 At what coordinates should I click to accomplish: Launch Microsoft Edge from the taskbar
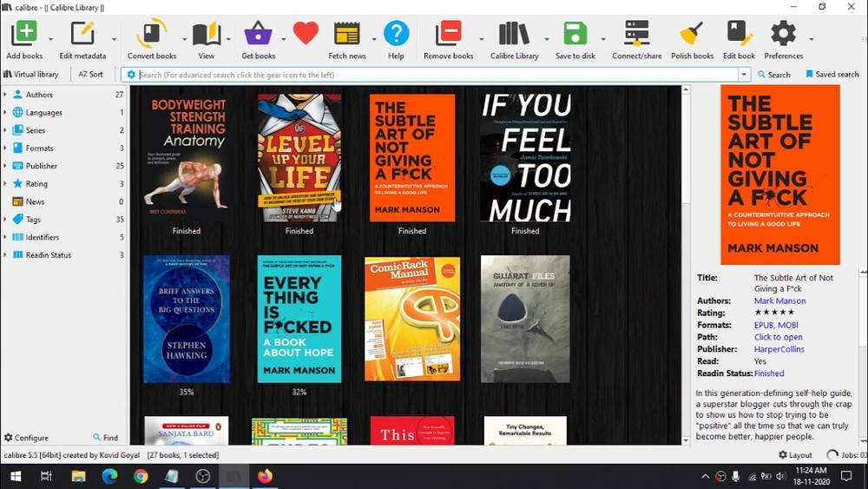(109, 476)
